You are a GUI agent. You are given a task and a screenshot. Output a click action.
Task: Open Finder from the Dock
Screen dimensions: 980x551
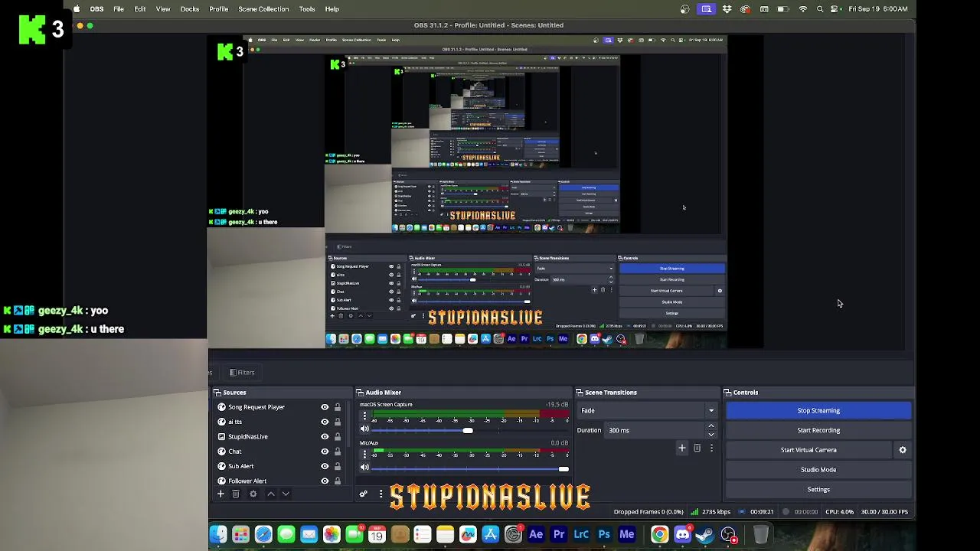pos(218,534)
